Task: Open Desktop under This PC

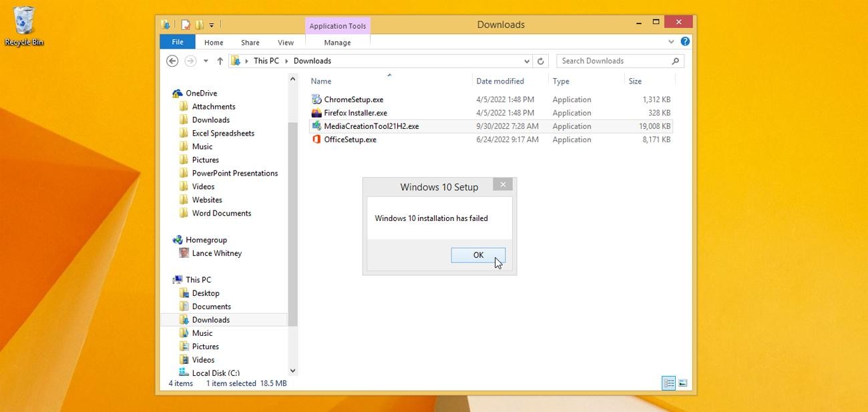Action: 206,293
